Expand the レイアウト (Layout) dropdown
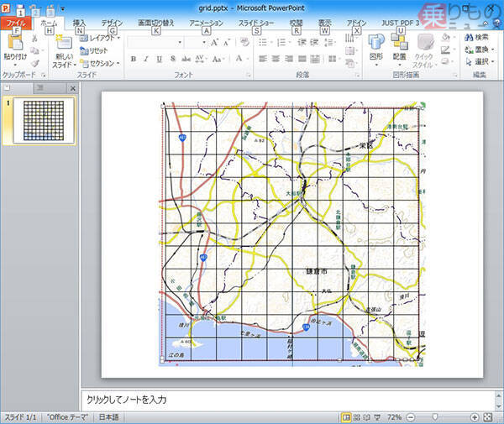504x424 pixels. coord(102,38)
